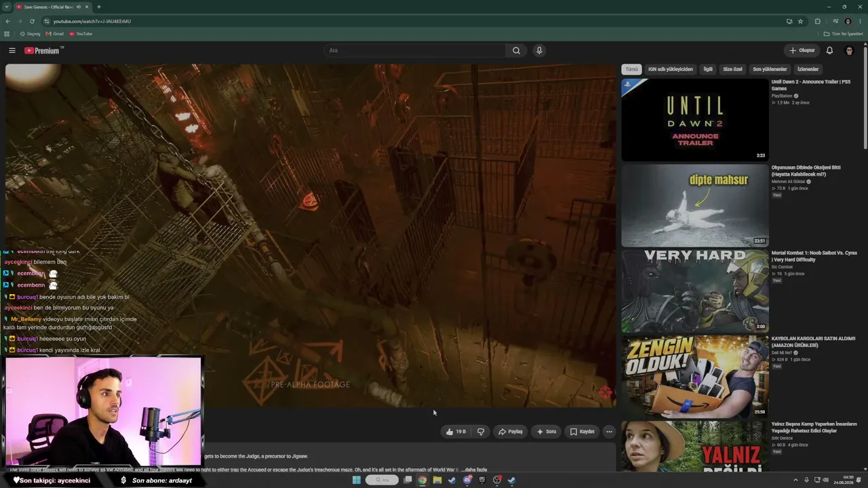Show hidden system tray icons chevron
This screenshot has width=868, height=488.
796,481
